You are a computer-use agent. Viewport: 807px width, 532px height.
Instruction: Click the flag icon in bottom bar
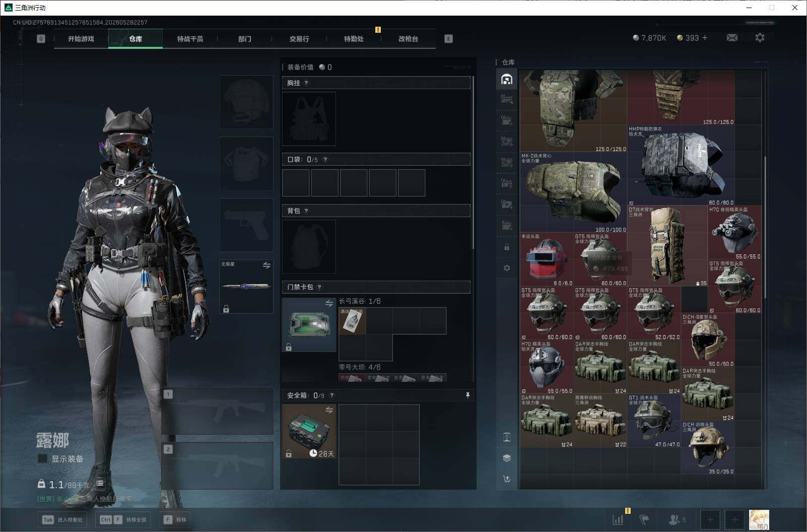coord(644,519)
